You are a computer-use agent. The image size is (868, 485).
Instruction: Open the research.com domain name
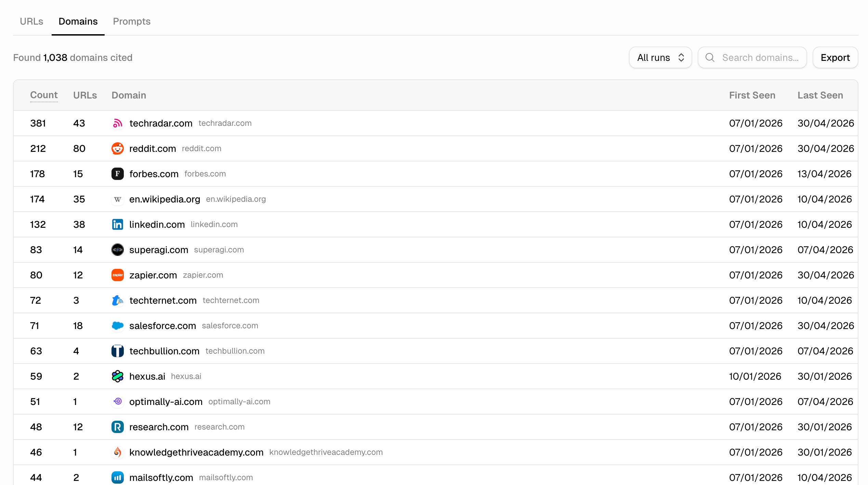[x=159, y=427]
